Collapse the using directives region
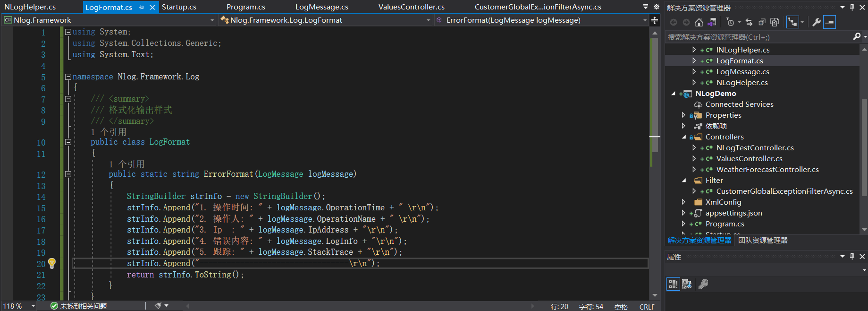 coord(68,32)
